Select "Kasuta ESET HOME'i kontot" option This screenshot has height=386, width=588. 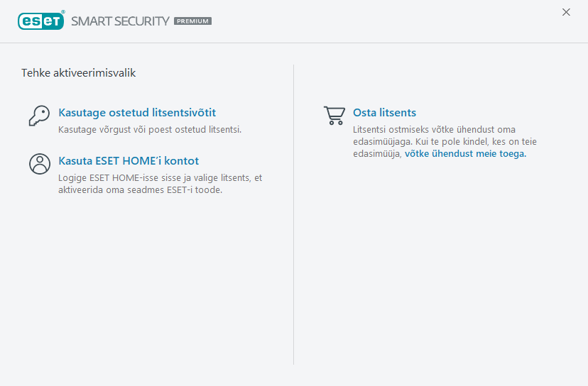[129, 161]
